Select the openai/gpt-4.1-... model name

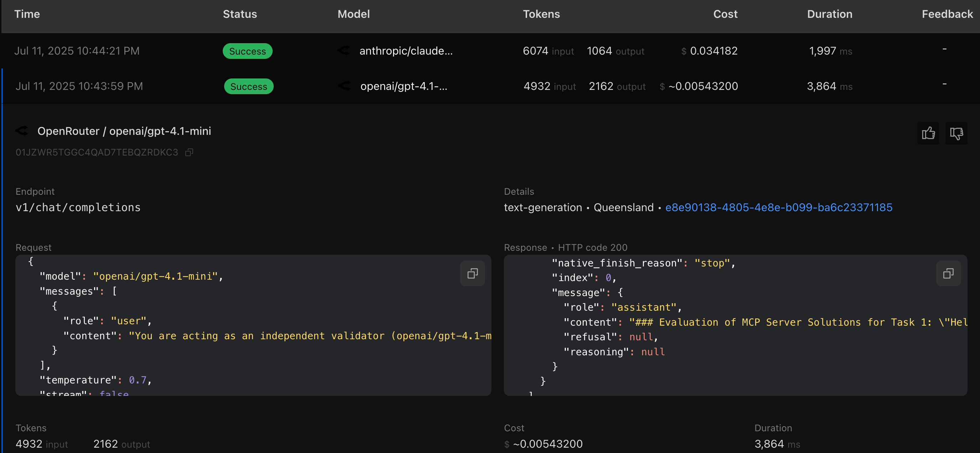point(404,86)
